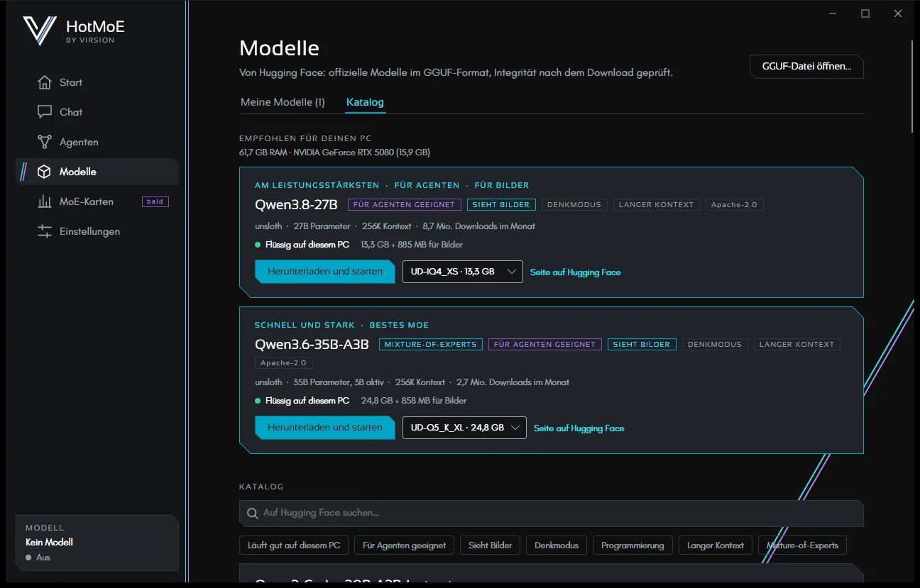Click the MoE-Karten bar chart icon
The width and height of the screenshot is (920, 588).
pos(45,201)
